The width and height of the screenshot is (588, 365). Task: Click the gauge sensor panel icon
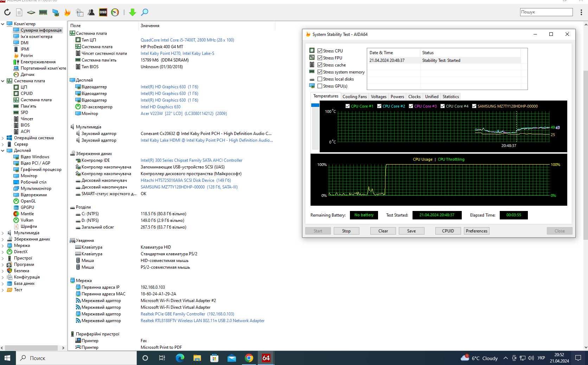pyautogui.click(x=115, y=12)
